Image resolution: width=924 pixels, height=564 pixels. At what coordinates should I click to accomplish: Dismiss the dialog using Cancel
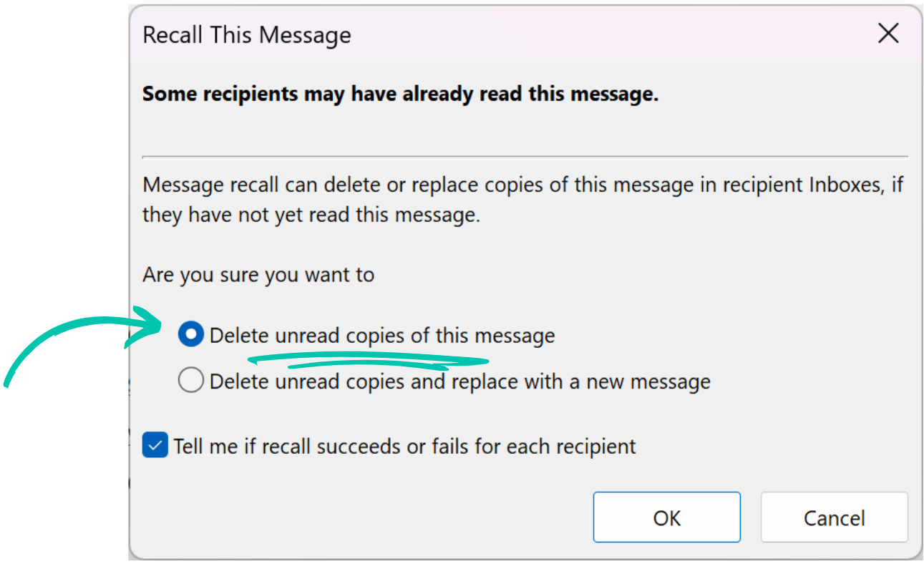pyautogui.click(x=834, y=517)
